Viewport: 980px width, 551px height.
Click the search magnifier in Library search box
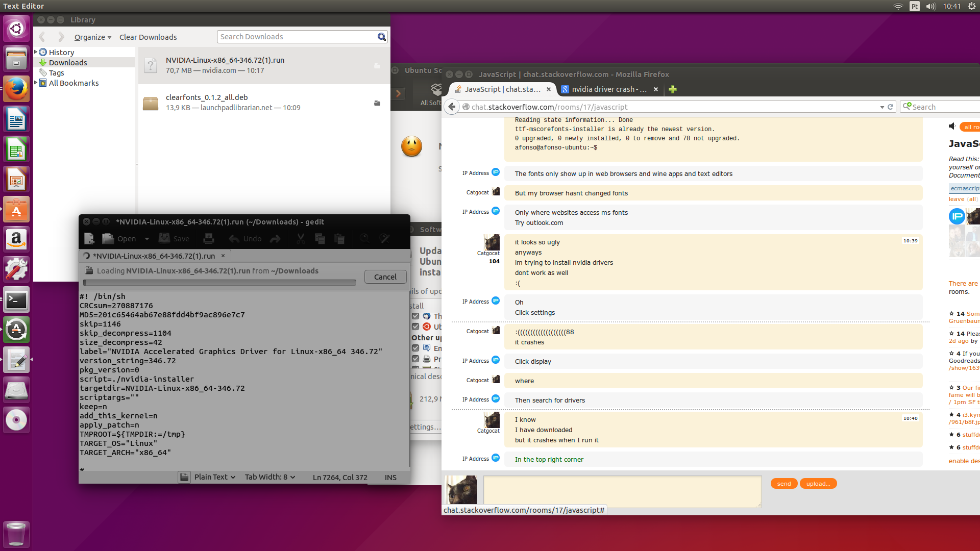click(381, 37)
